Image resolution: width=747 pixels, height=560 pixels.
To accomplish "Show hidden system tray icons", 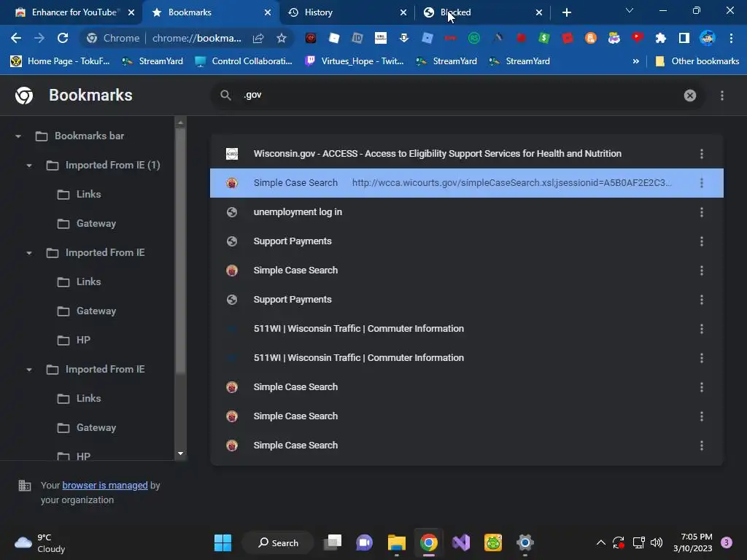I will [x=601, y=542].
